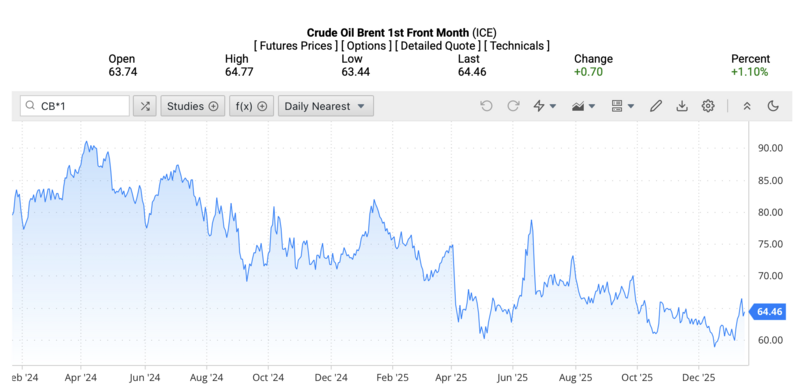Click the compare/shuffle symbols icon

145,106
